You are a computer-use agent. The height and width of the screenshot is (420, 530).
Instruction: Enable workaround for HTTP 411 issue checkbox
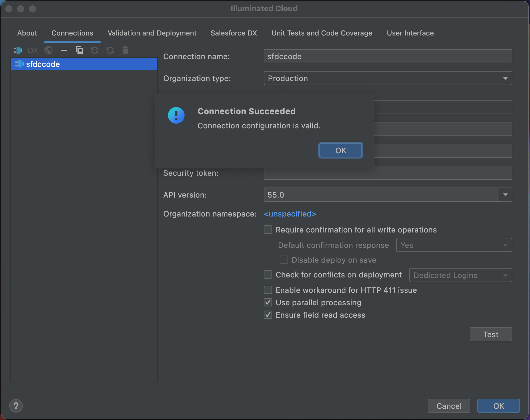[x=268, y=290]
